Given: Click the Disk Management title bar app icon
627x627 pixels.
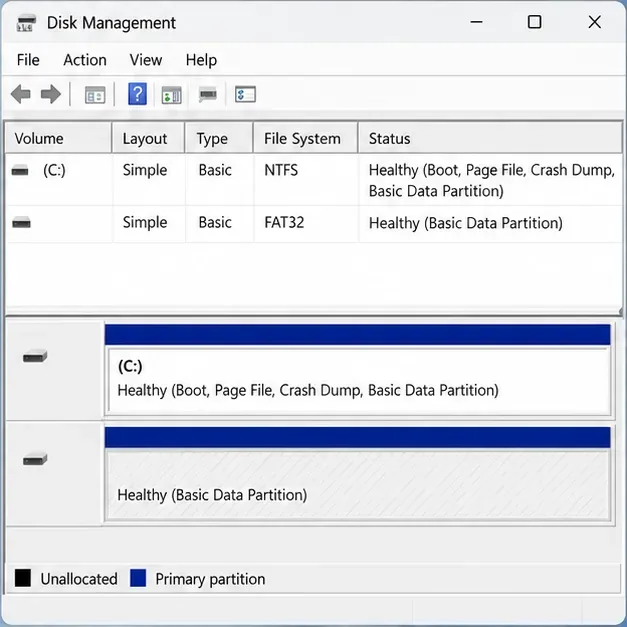Looking at the screenshot, I should click(26, 23).
